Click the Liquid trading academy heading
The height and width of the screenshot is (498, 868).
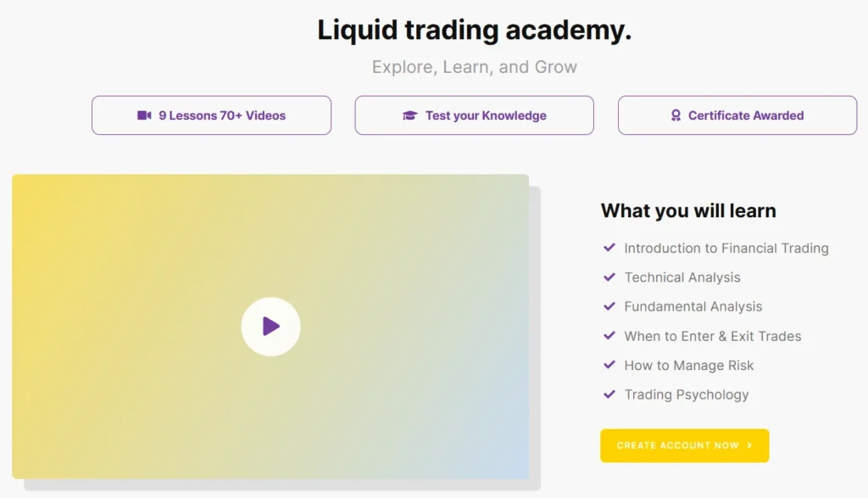(x=475, y=31)
